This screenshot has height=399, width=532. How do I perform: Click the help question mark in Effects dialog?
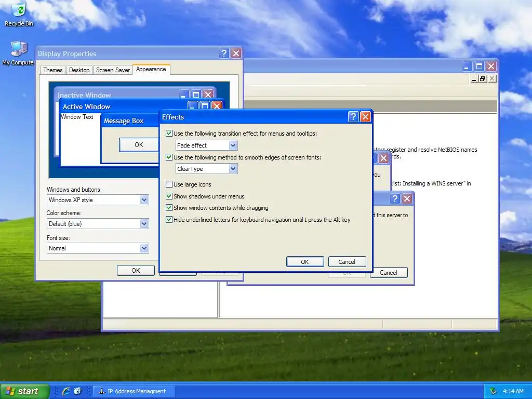tap(353, 117)
